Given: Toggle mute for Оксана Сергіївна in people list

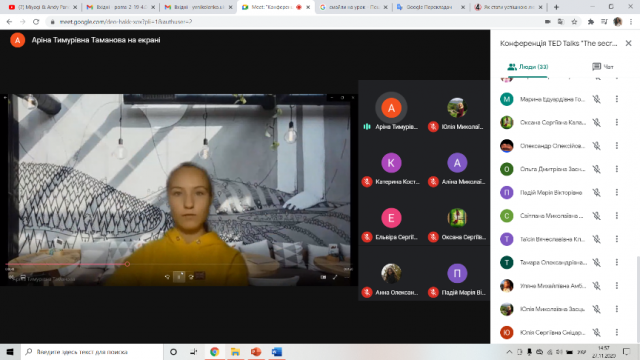Looking at the screenshot, I should 596,122.
